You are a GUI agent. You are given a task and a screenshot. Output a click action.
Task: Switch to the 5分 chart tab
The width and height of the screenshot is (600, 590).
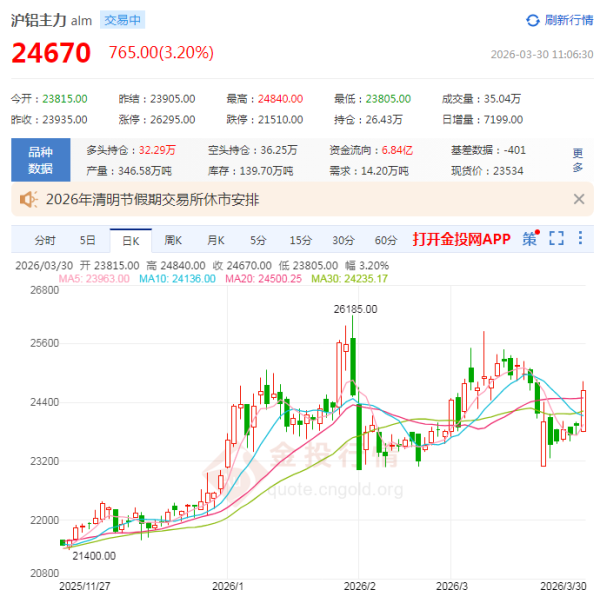(x=258, y=240)
